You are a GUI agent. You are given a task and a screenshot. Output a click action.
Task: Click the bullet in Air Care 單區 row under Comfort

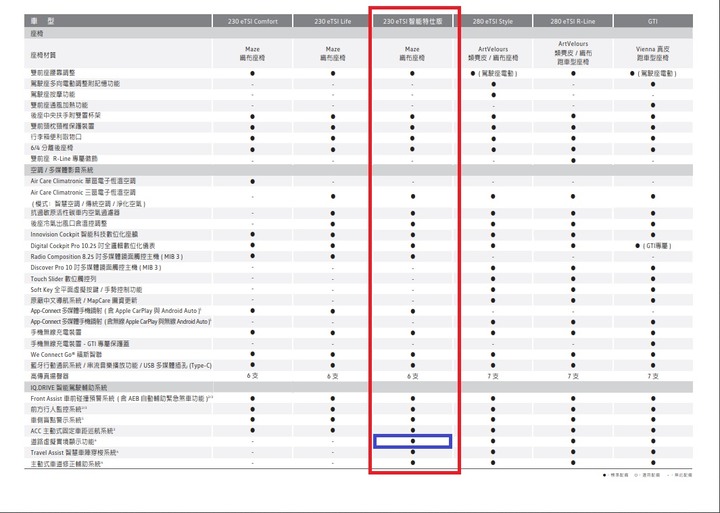click(x=253, y=181)
